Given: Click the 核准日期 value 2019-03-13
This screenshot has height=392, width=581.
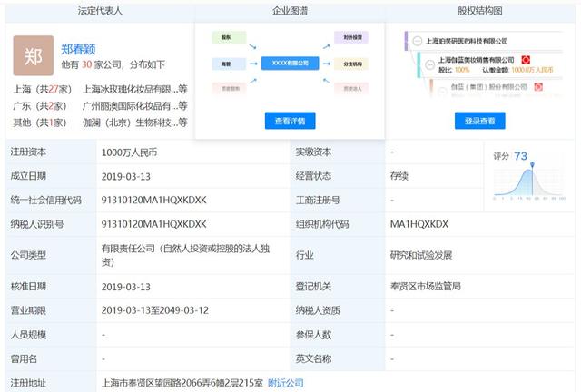Looking at the screenshot, I should pyautogui.click(x=126, y=287).
